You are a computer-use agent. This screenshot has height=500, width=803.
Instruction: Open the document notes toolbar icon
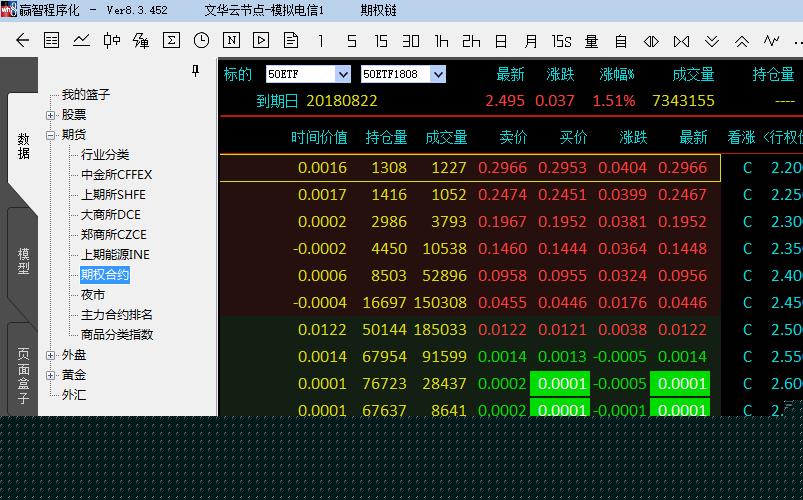click(291, 41)
